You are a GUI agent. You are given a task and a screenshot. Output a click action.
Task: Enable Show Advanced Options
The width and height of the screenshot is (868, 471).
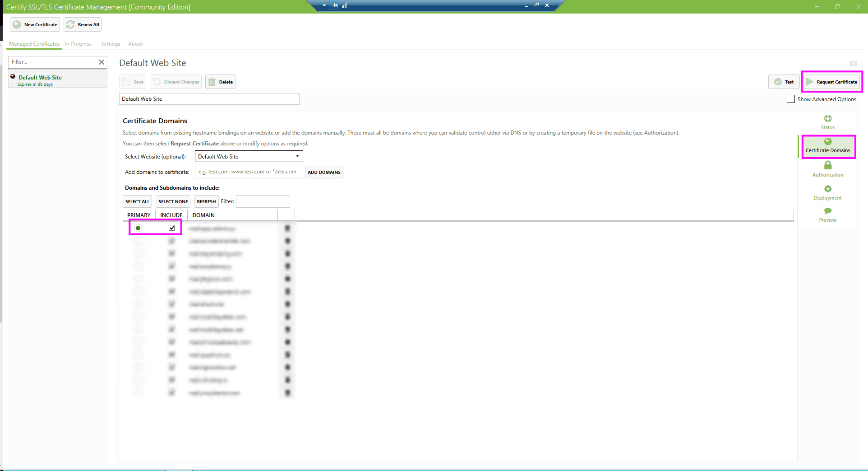point(790,99)
